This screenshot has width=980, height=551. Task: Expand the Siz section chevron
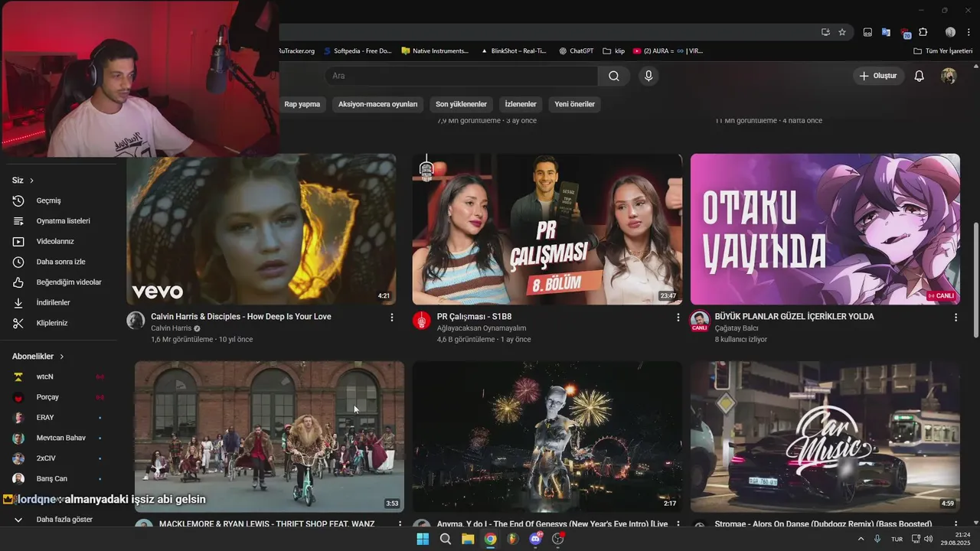tap(32, 181)
